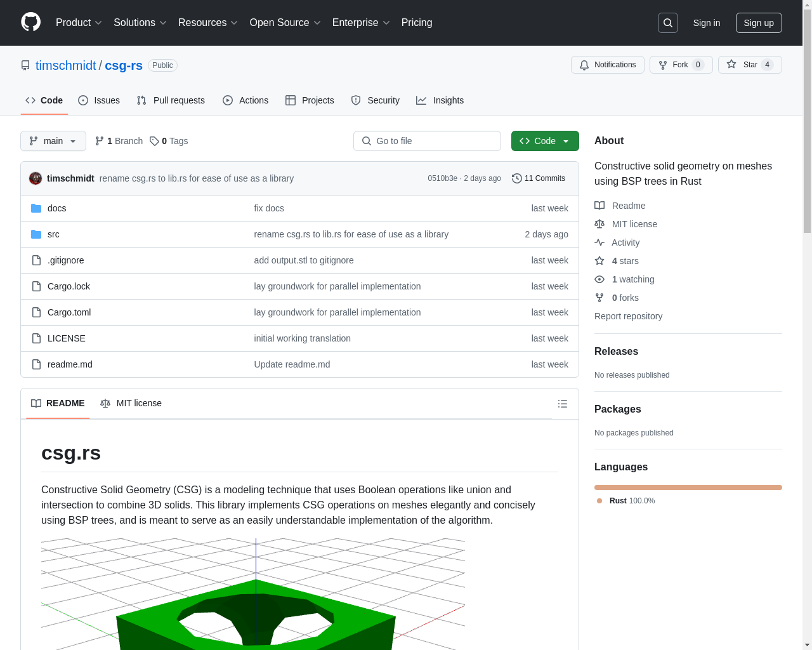
Task: Switch to the Security tab
Action: click(376, 100)
